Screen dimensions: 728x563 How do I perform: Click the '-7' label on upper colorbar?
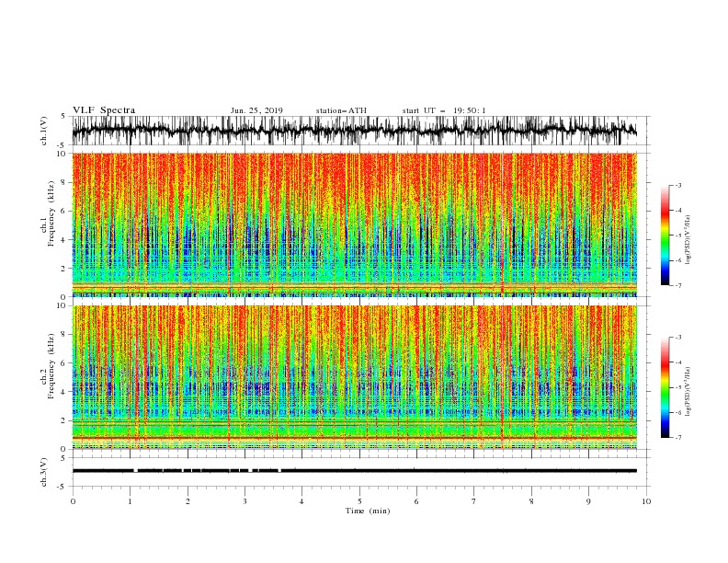click(677, 285)
